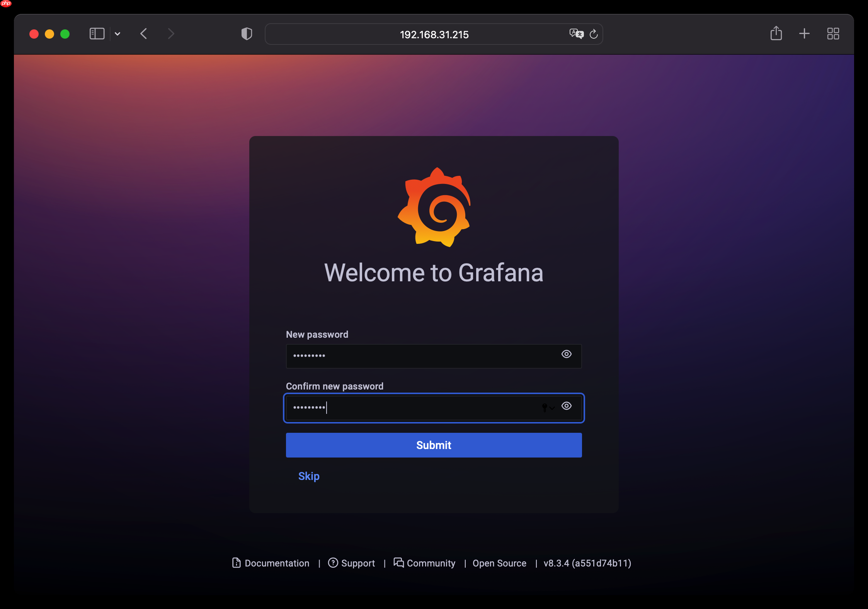Click version v8.3.4 (a551d74b11) text
Image resolution: width=868 pixels, height=609 pixels.
pos(587,563)
